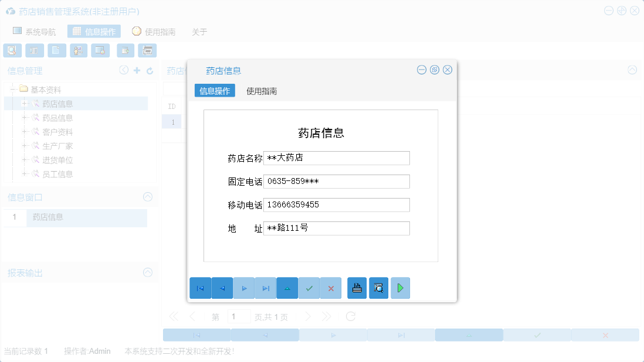Image resolution: width=644 pixels, height=362 pixels.
Task: Click the printer icon in the dialog
Action: pyautogui.click(x=357, y=288)
